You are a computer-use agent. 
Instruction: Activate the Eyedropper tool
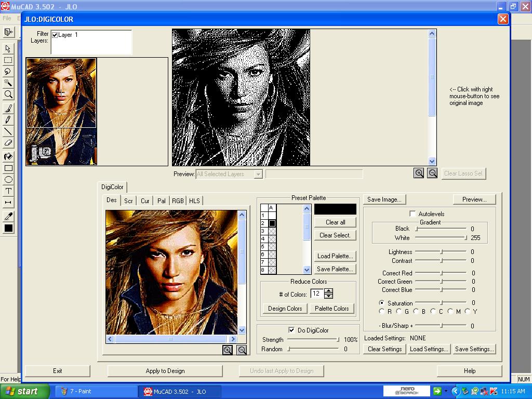(7, 216)
